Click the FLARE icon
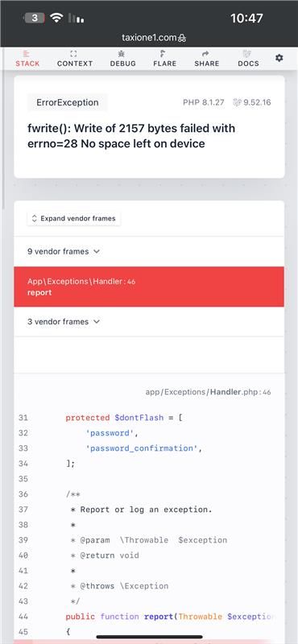The image size is (298, 644). click(x=163, y=53)
